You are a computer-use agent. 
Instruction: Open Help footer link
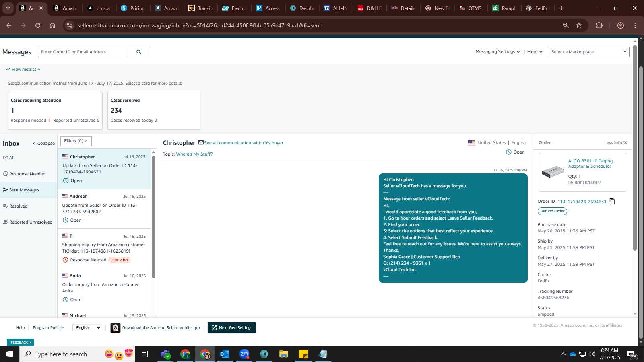20,328
